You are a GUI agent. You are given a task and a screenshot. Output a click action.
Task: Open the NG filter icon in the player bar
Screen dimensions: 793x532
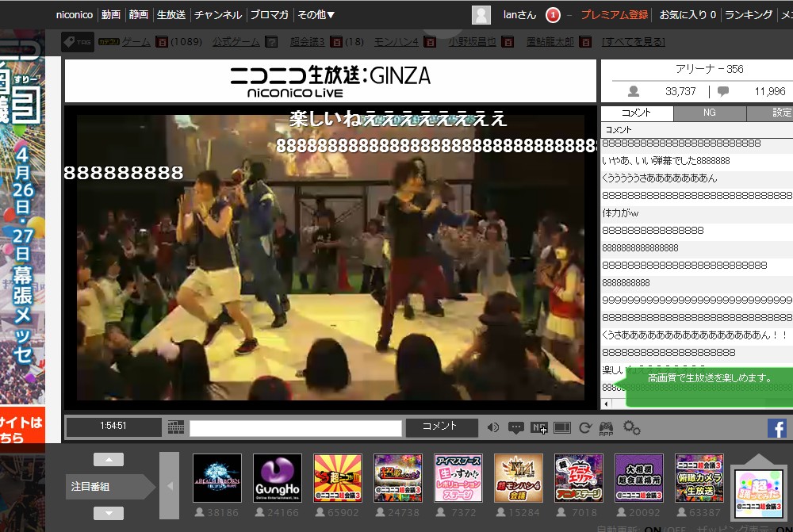pyautogui.click(x=539, y=428)
